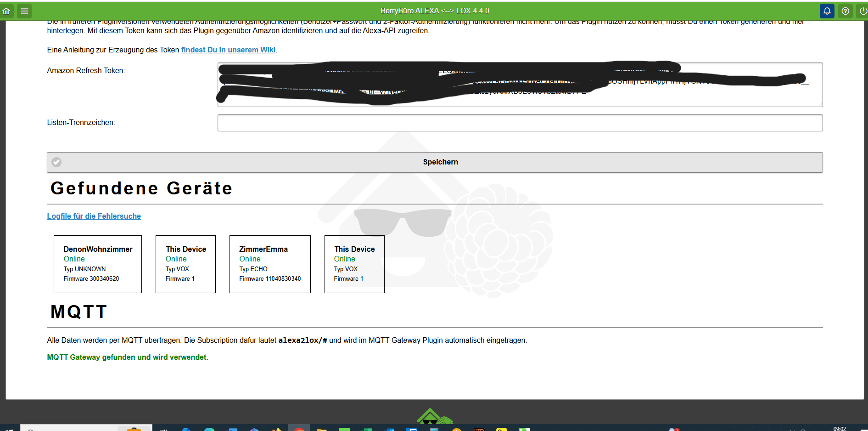Click the 'MQTT' section heading
Screen dimensions: 868x431
78,312
